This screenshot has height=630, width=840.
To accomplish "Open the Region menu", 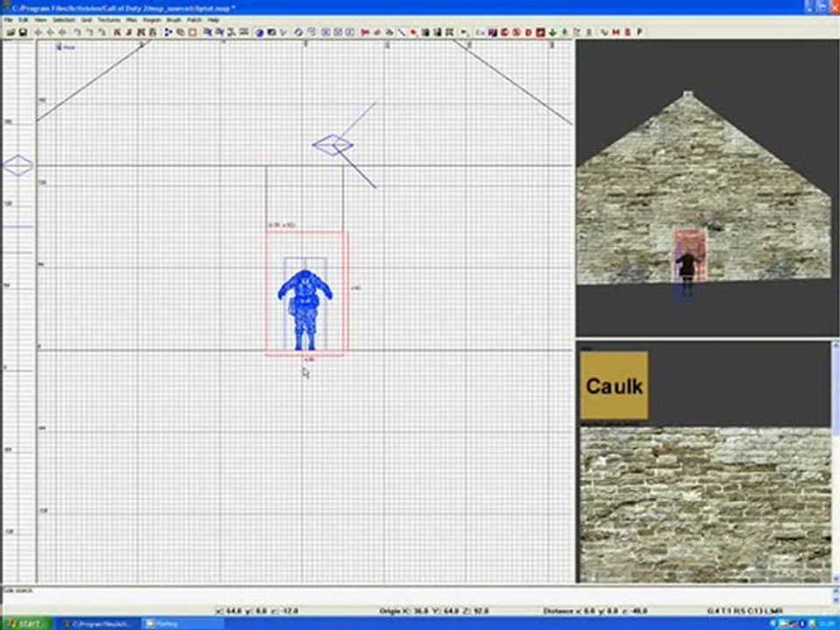I will [x=152, y=20].
